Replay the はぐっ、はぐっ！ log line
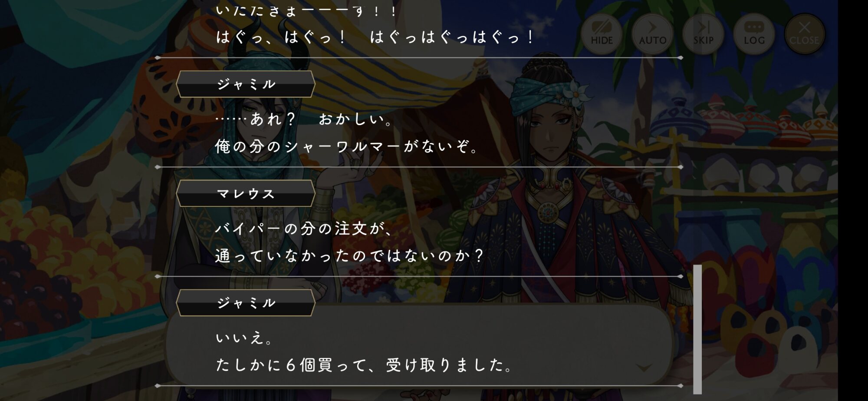 (375, 37)
